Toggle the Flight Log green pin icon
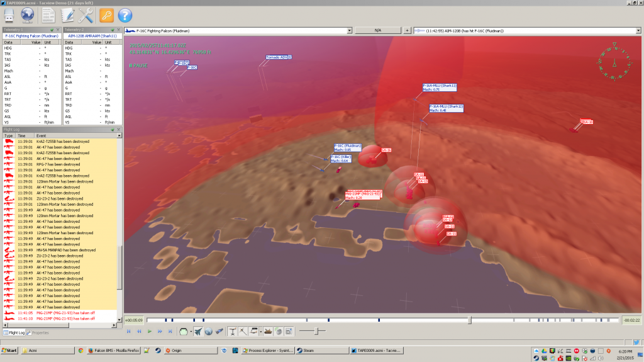The image size is (644, 362). point(113,130)
